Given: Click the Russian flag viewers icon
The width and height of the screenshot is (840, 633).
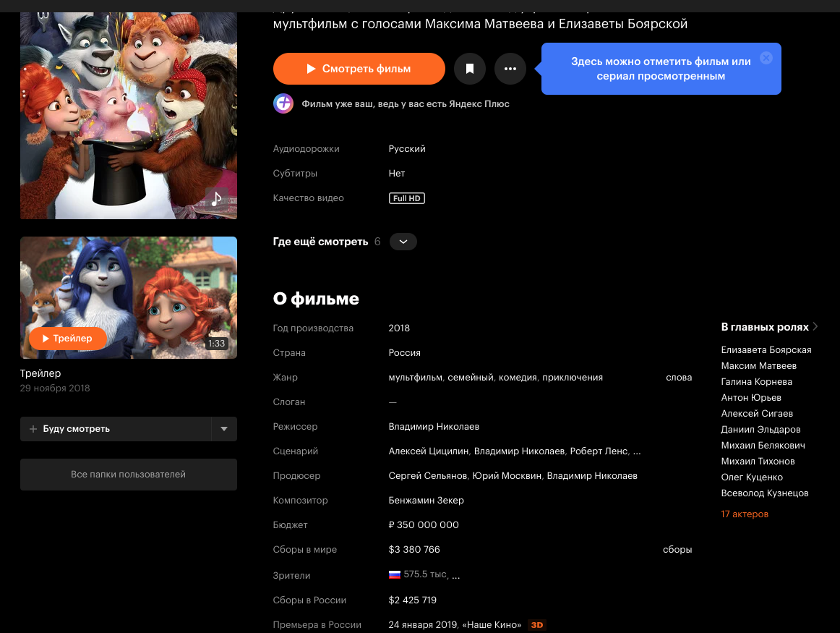Looking at the screenshot, I should [x=394, y=574].
